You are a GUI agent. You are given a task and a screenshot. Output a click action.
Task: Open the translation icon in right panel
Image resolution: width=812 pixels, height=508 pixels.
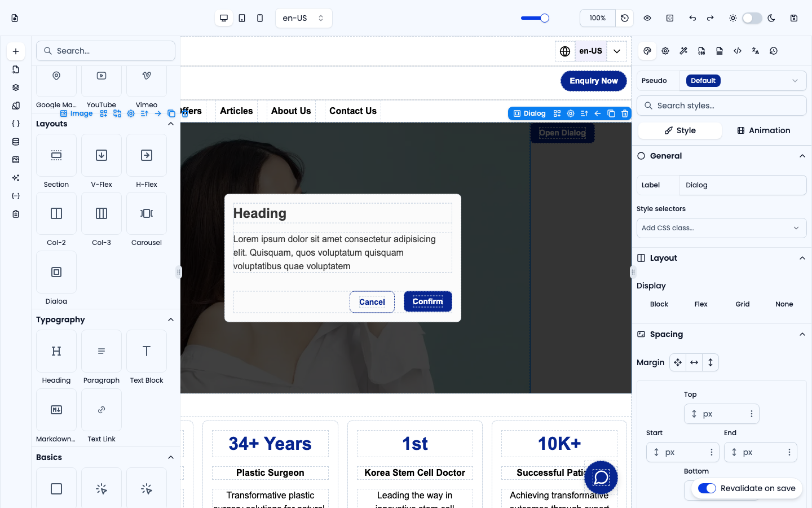pyautogui.click(x=756, y=51)
